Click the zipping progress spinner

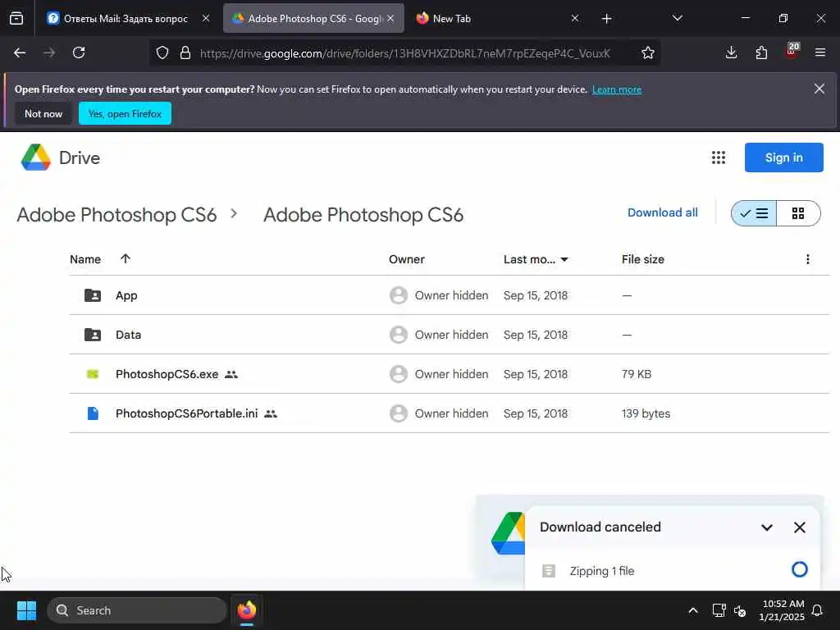click(x=800, y=570)
